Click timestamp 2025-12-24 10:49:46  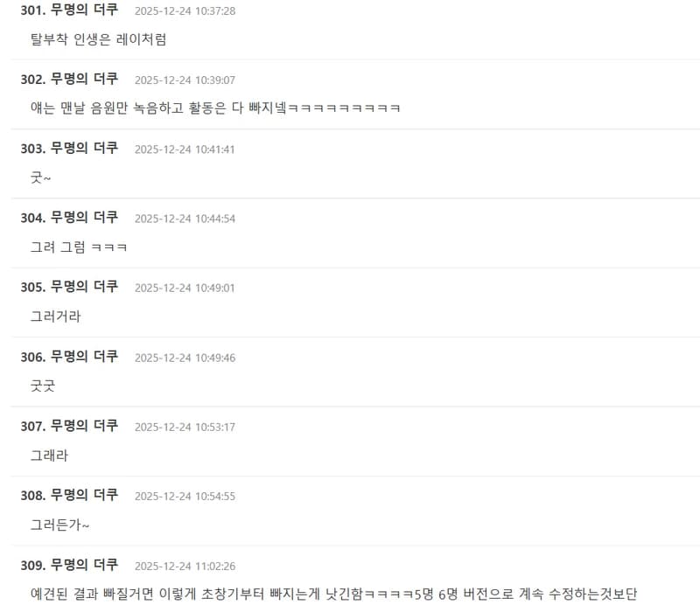pos(185,358)
